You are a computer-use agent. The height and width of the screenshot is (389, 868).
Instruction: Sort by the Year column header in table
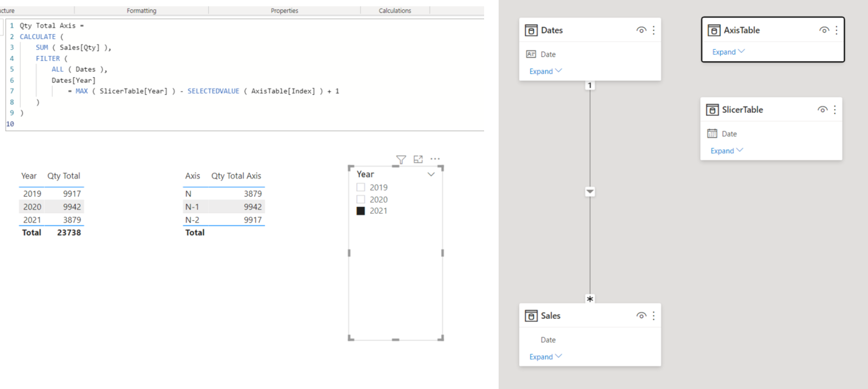(29, 176)
